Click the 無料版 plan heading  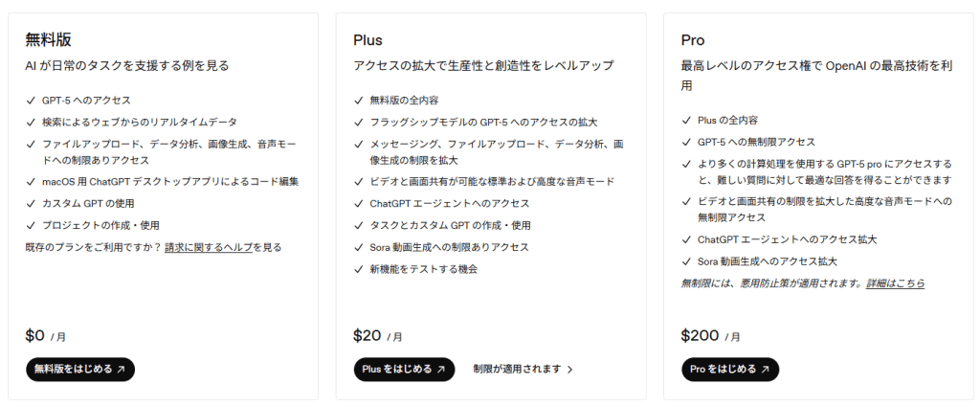[x=48, y=40]
